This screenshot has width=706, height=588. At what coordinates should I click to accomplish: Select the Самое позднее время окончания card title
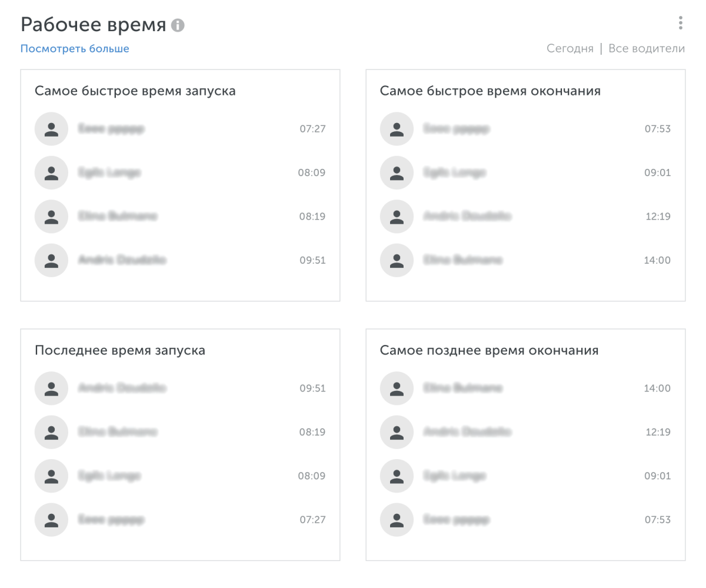coord(489,351)
